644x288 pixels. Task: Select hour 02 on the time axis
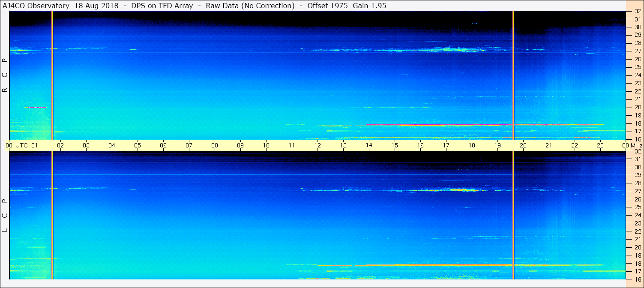point(60,145)
